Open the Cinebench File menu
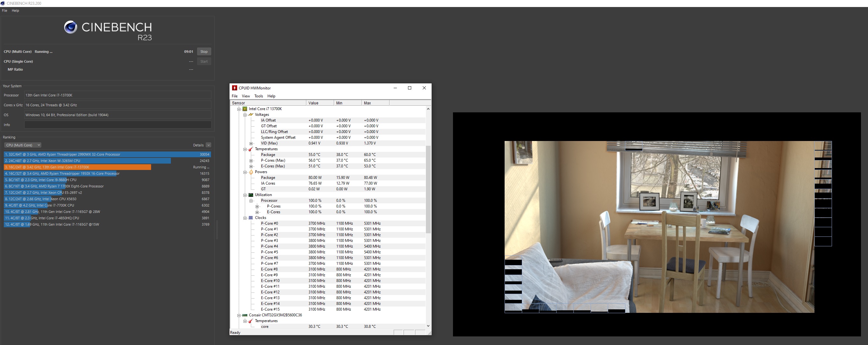Viewport: 868px width, 345px height. click(4, 11)
